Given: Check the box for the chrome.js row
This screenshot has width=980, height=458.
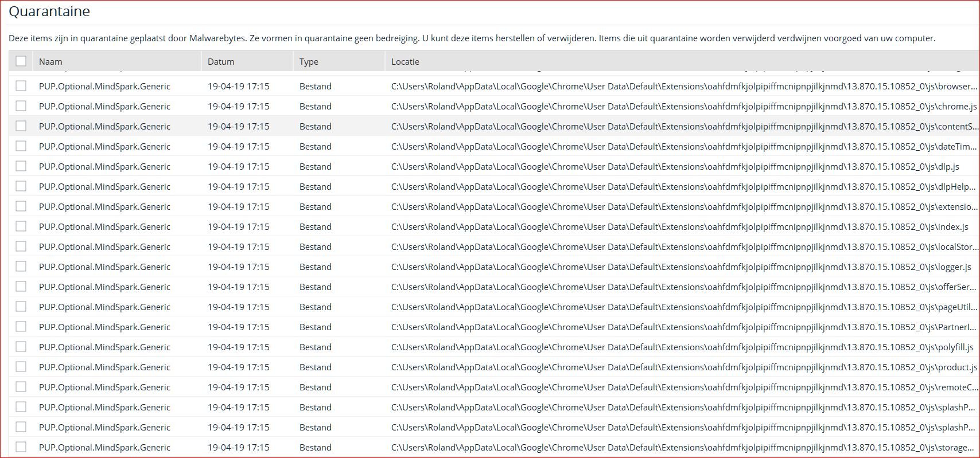Looking at the screenshot, I should pos(21,105).
